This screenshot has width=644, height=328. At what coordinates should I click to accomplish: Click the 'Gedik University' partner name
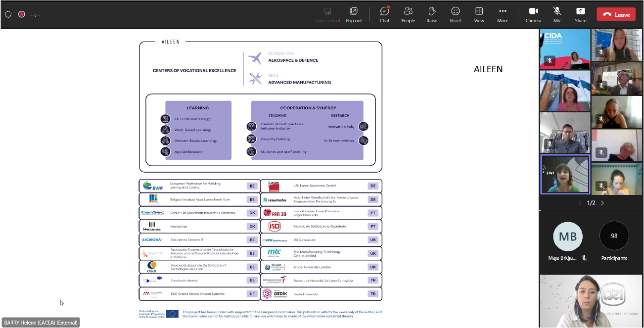pyautogui.click(x=306, y=294)
